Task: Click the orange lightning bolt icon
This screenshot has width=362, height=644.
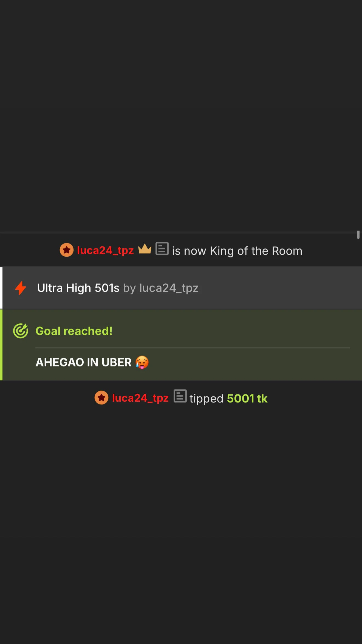Action: [x=21, y=288]
